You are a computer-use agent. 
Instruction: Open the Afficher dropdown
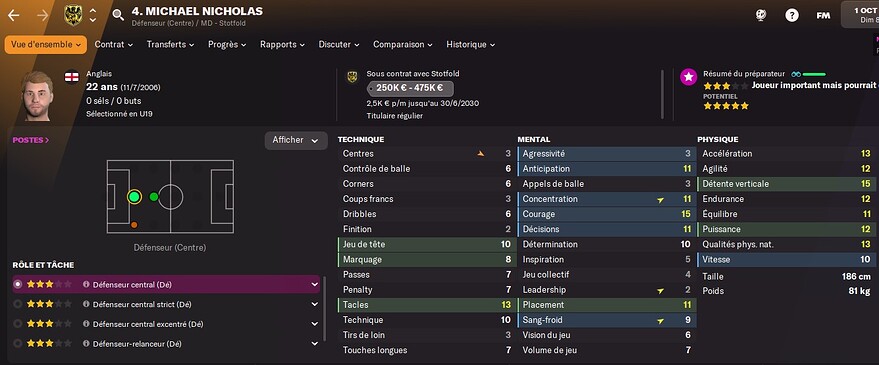click(x=296, y=140)
